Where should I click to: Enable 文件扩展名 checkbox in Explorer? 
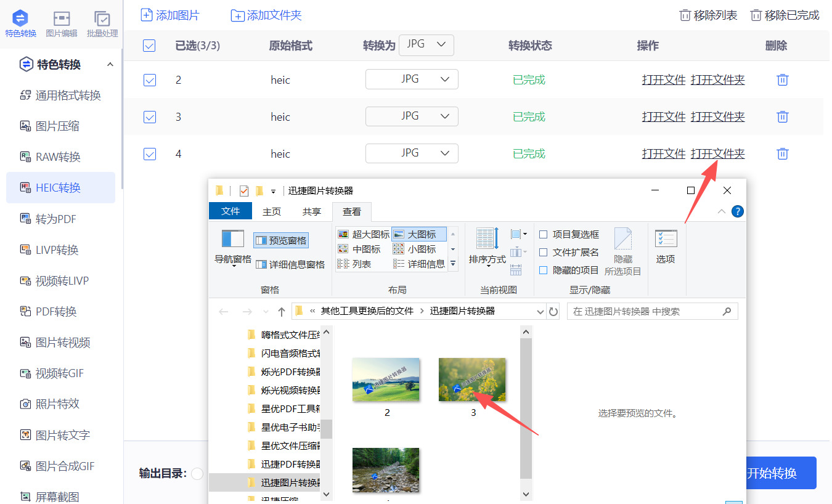544,253
